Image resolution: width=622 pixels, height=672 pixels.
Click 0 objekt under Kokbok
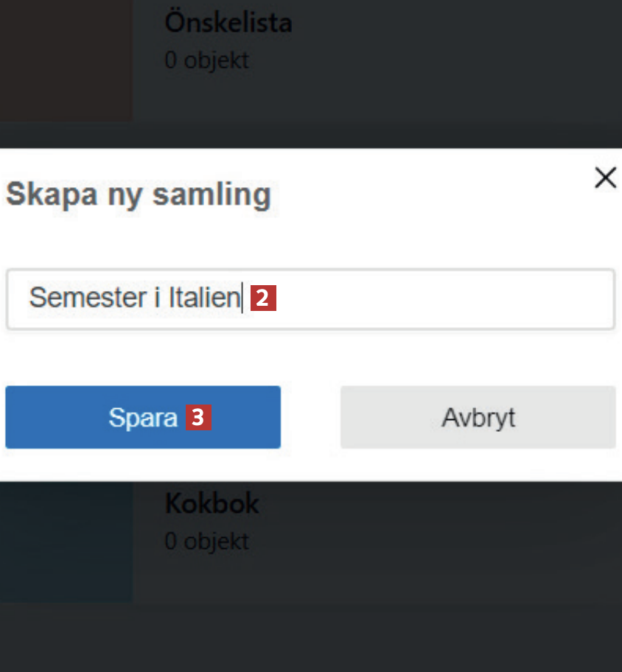pos(206,542)
